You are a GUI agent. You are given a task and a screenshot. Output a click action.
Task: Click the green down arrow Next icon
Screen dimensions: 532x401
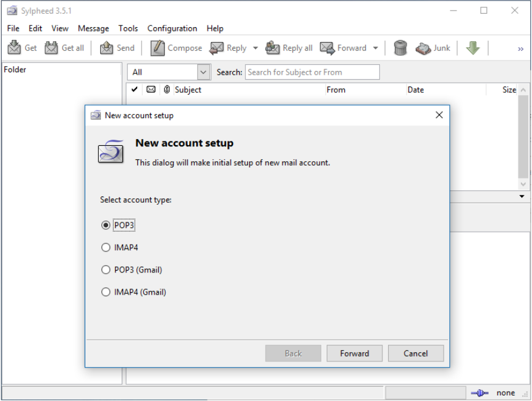point(473,48)
